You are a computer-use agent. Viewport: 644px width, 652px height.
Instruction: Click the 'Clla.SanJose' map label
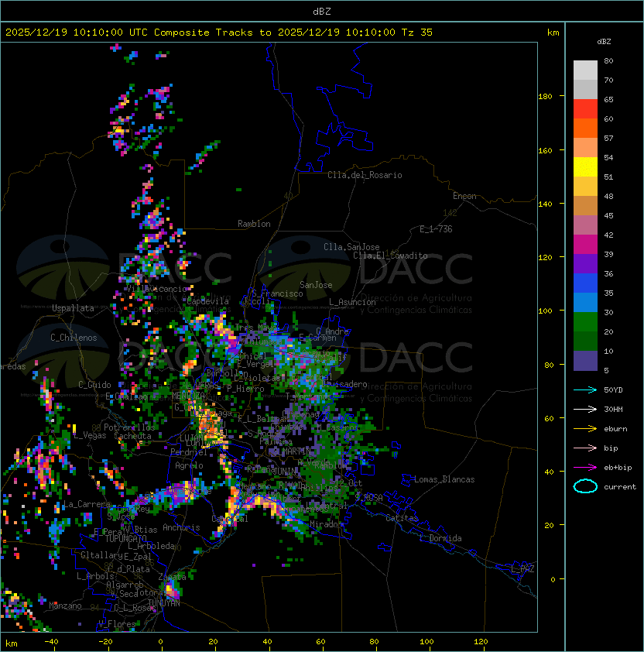pos(351,247)
